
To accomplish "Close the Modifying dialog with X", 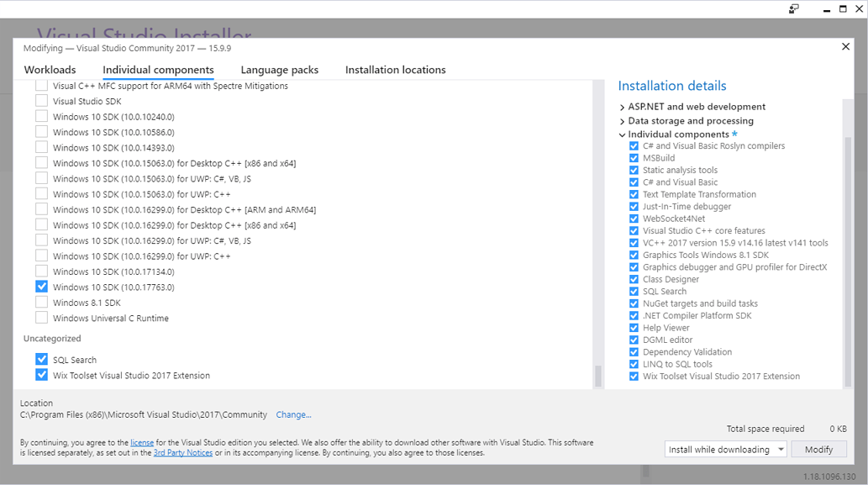I will (845, 47).
